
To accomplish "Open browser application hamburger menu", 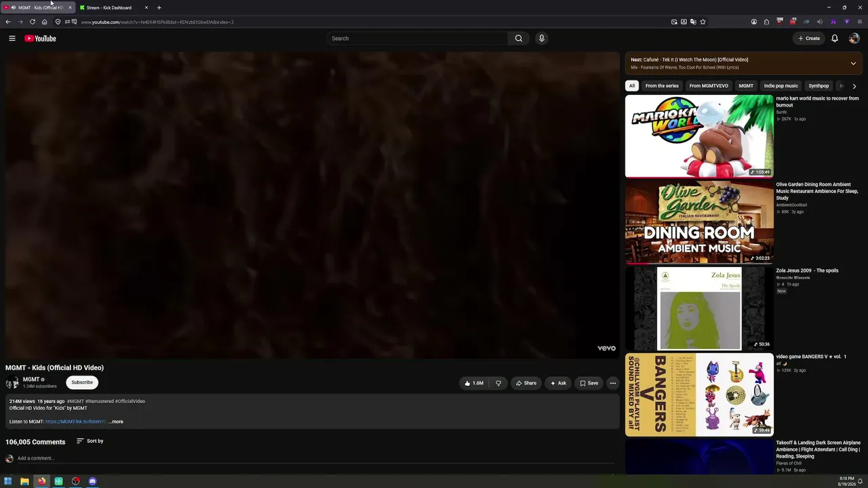I will coord(860,22).
